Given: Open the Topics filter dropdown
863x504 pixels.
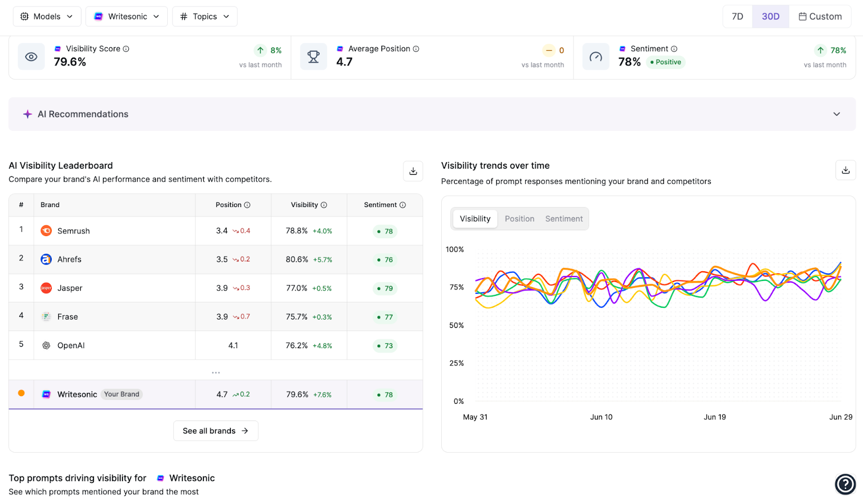Looking at the screenshot, I should point(205,17).
